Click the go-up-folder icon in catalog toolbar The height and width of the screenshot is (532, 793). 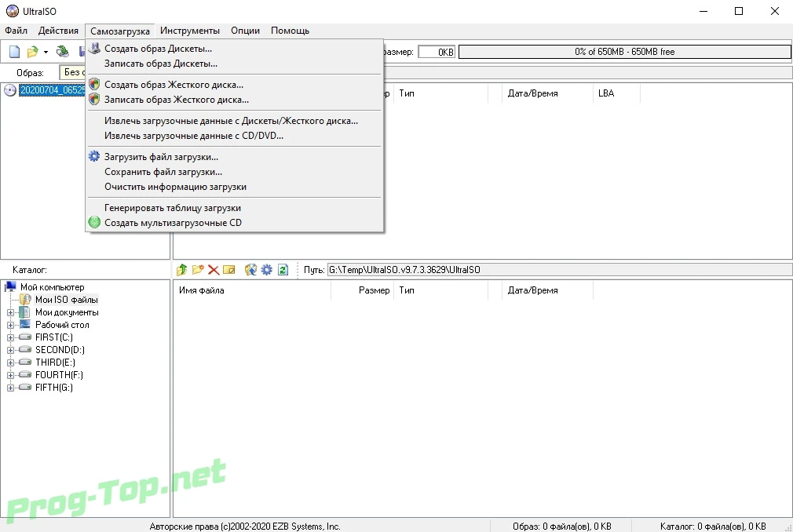[x=181, y=270]
